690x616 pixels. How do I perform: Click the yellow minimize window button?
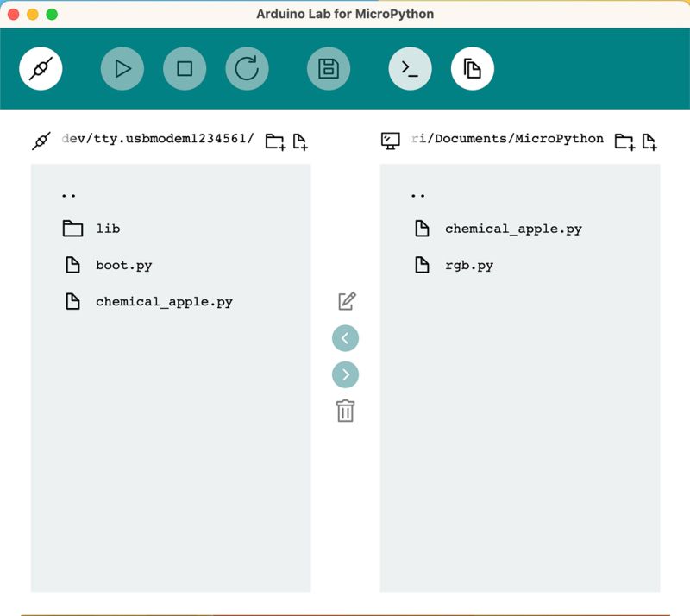coord(33,15)
